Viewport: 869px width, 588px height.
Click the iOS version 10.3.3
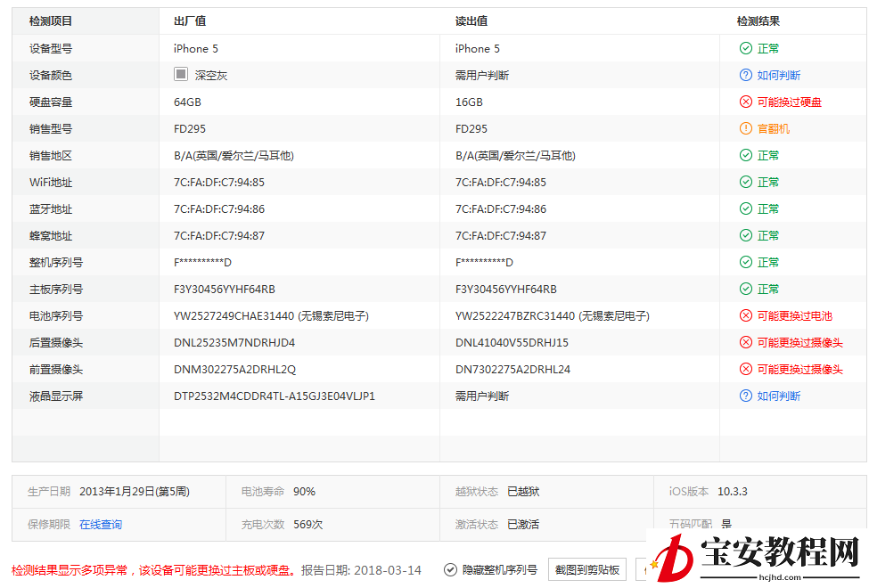[x=732, y=492]
